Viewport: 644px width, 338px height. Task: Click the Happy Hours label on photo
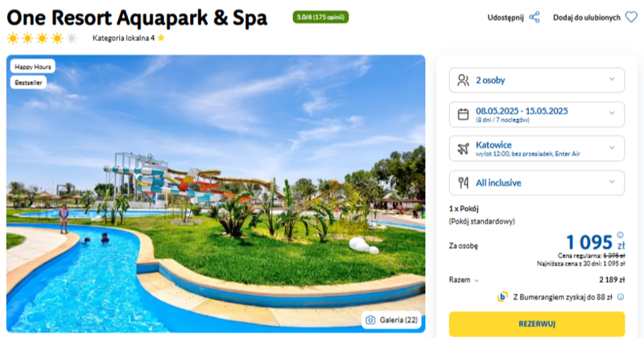tap(33, 67)
